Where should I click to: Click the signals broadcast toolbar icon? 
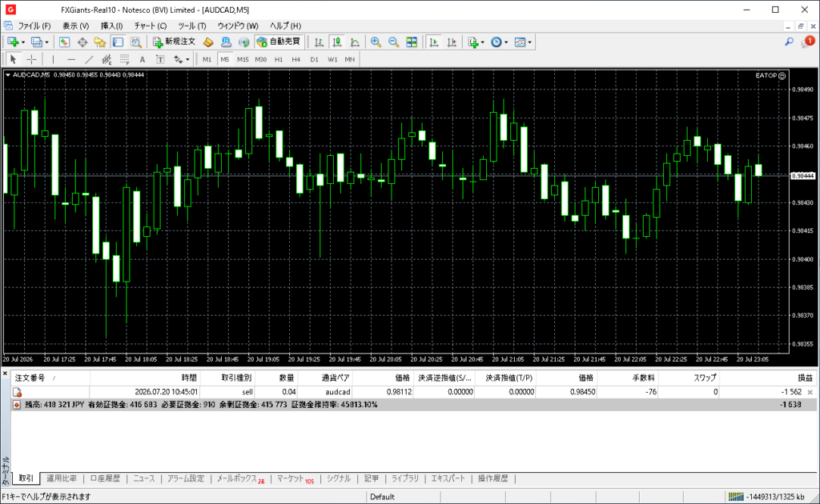point(243,42)
